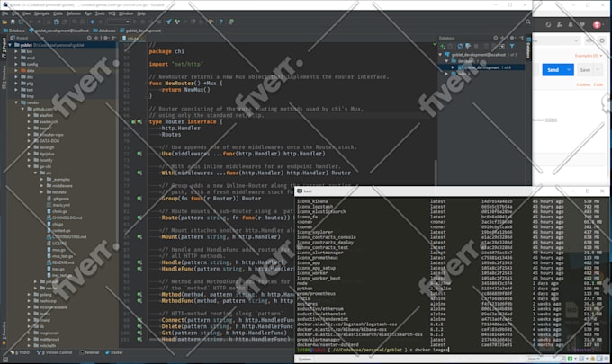The width and height of the screenshot is (612, 364).
Task: Open the Docker tool window
Action: 114,352
